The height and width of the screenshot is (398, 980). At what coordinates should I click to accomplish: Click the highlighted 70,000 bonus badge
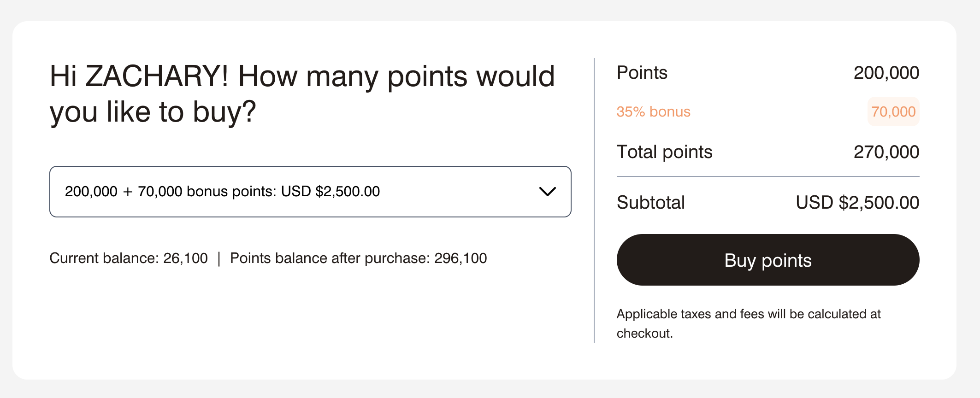tap(893, 112)
